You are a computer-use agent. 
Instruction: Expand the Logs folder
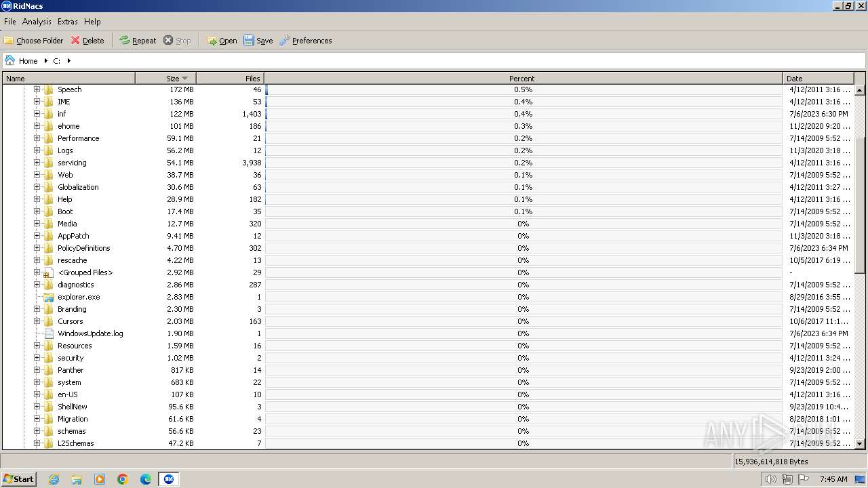(37, 150)
